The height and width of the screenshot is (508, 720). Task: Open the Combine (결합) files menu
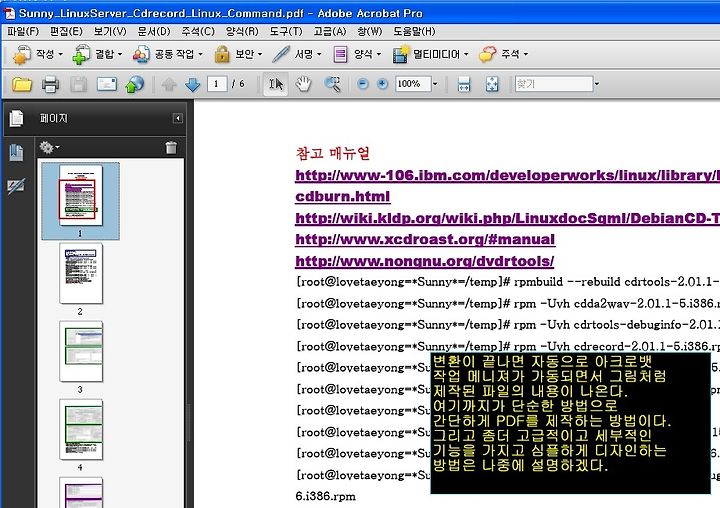[x=97, y=54]
